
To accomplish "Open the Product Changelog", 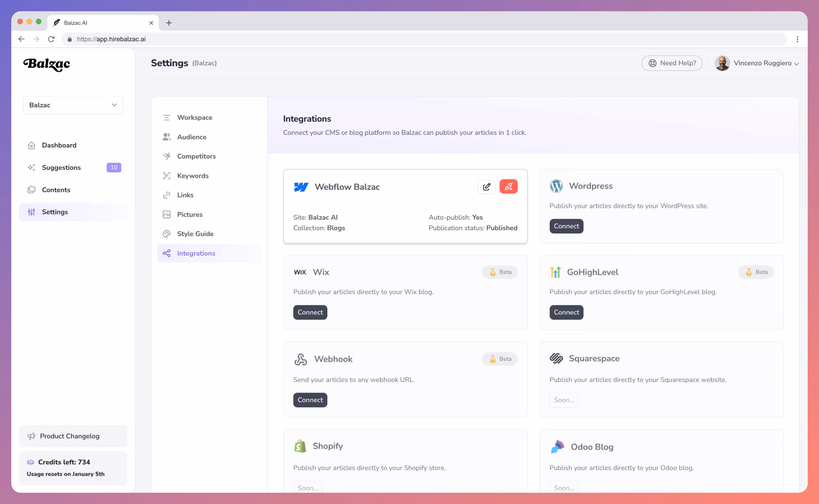I will 70,436.
